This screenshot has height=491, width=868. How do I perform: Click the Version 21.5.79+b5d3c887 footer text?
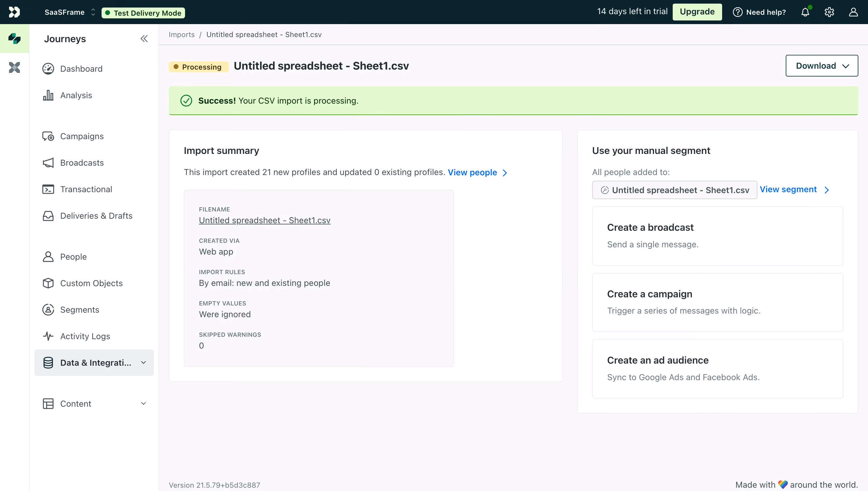[215, 485]
